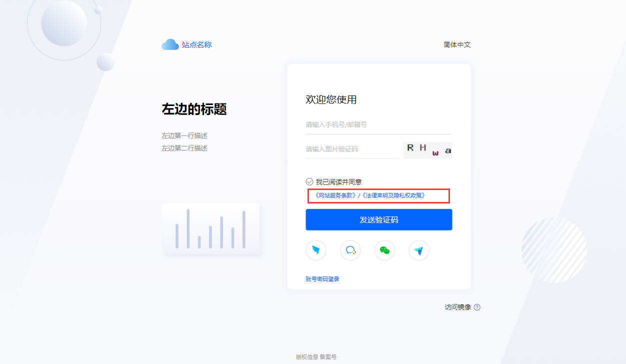Focus the 请输入手机号/邮箱号 input field

point(379,124)
